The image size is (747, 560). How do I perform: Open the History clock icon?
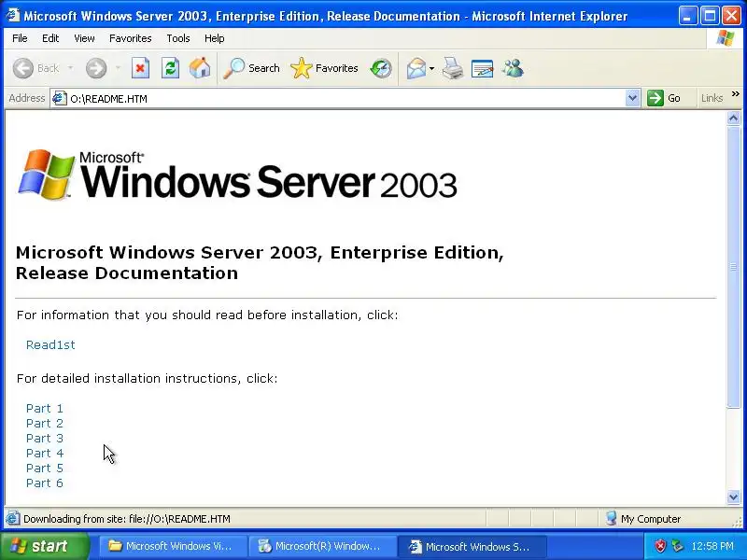pos(381,68)
